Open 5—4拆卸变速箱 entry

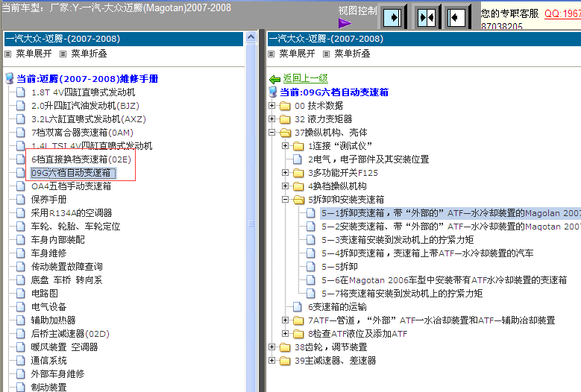coord(427,253)
